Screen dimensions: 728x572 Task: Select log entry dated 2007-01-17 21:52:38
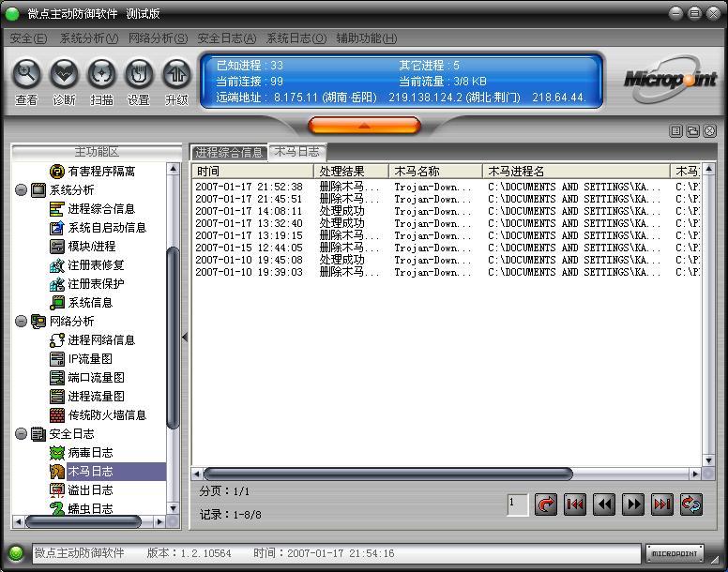coord(447,187)
